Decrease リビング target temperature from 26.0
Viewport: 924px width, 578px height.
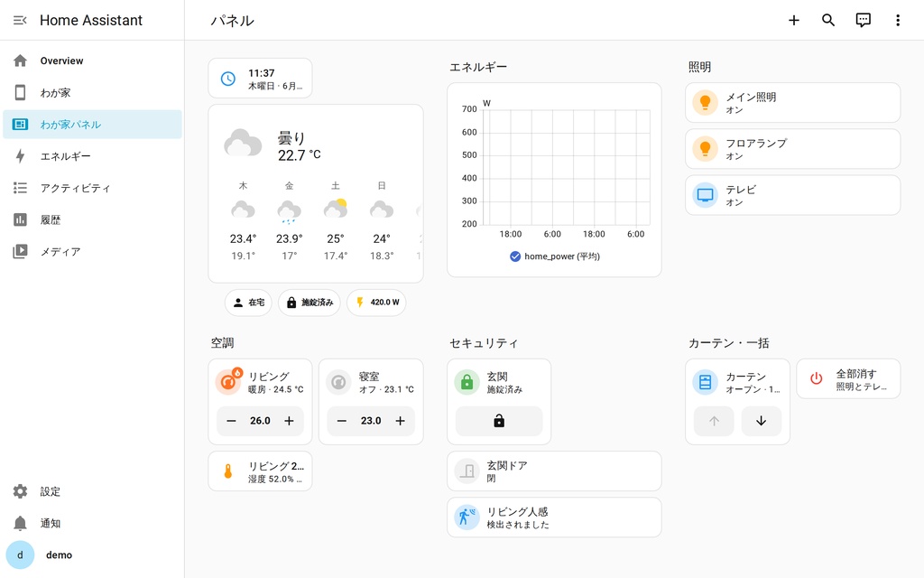pos(231,421)
